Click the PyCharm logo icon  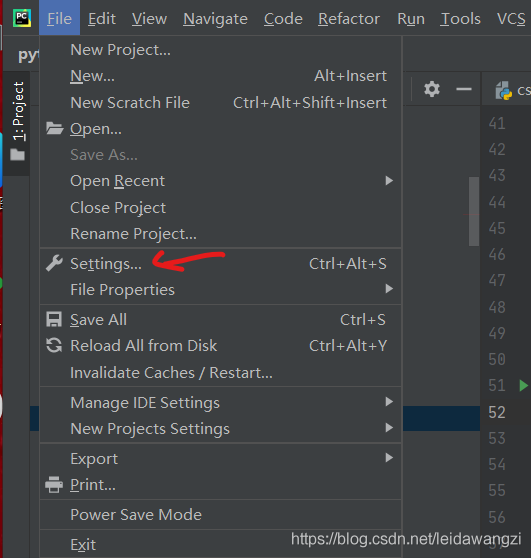click(x=22, y=18)
